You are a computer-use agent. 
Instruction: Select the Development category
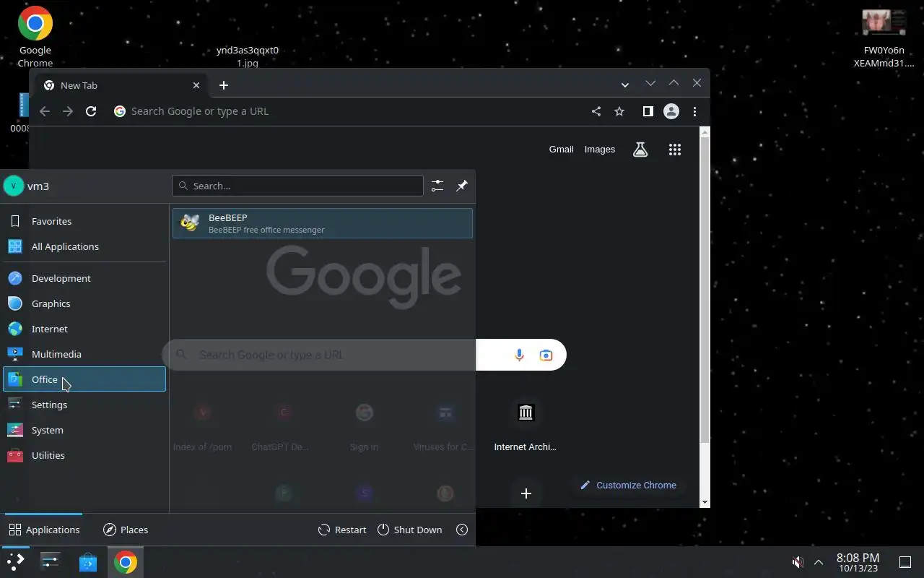pos(84,278)
